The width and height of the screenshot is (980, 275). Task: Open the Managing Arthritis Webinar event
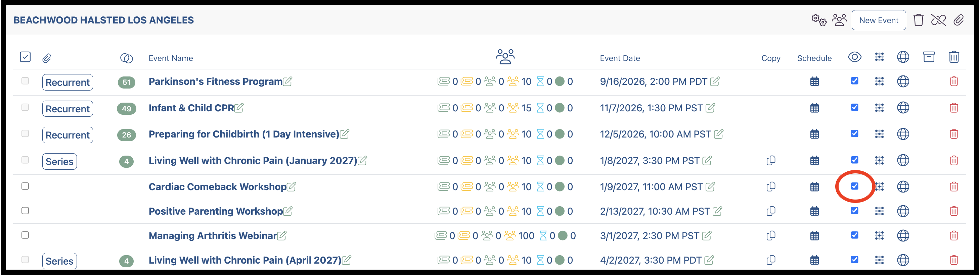(213, 236)
